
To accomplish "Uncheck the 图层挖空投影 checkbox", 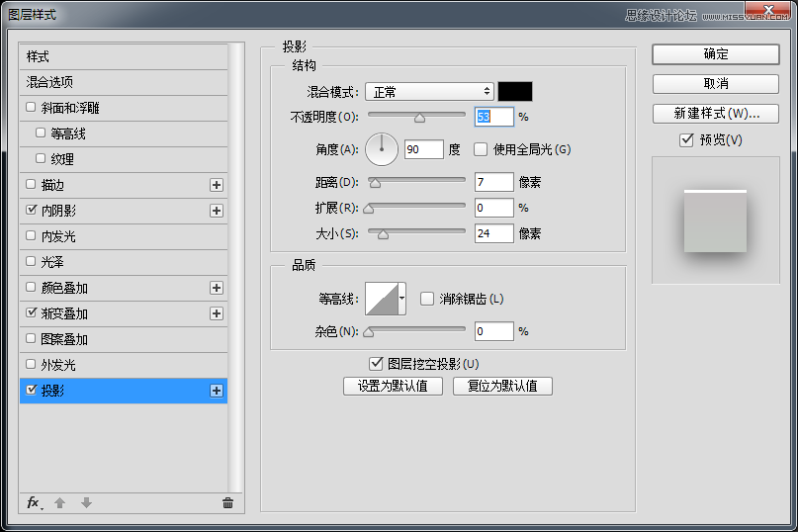I will (376, 364).
